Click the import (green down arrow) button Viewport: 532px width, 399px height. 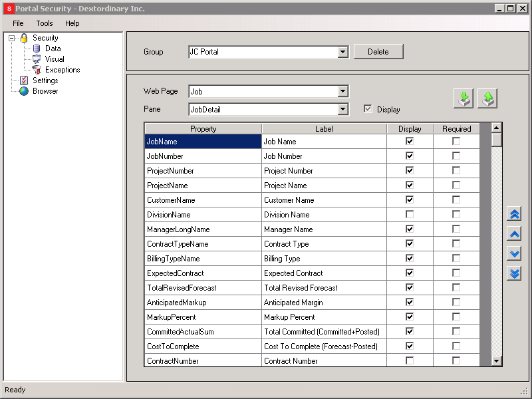(464, 98)
